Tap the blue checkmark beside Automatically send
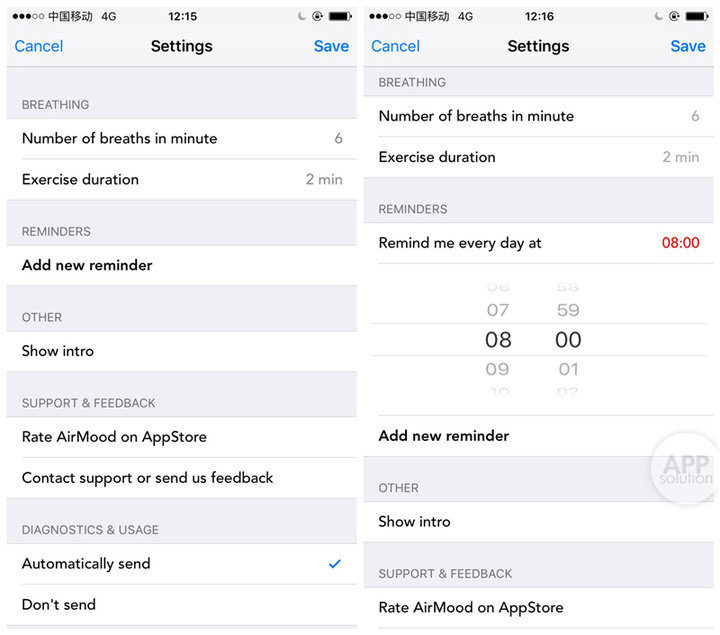 coord(335,564)
